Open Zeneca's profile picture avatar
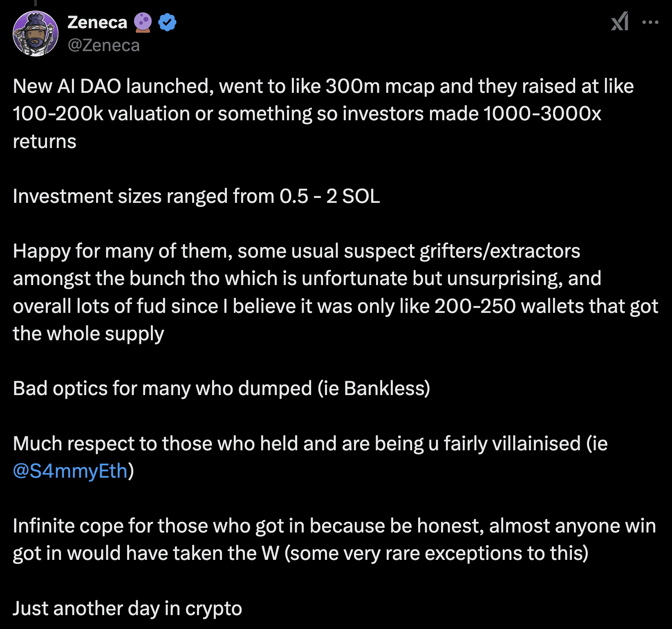 [x=36, y=34]
